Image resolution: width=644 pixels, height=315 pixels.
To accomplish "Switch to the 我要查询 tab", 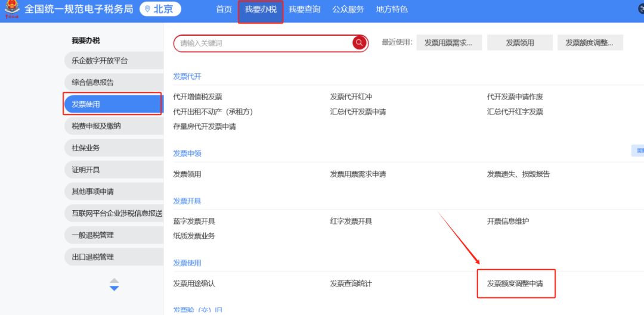I will pyautogui.click(x=304, y=10).
